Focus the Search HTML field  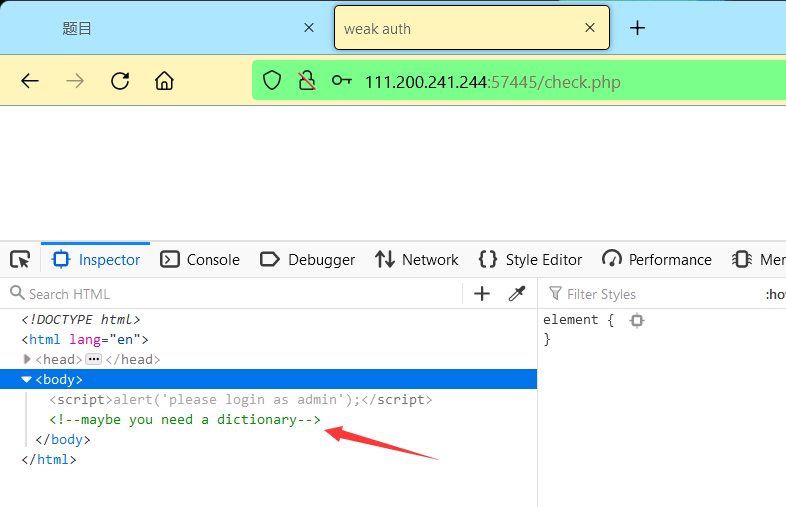pyautogui.click(x=236, y=294)
